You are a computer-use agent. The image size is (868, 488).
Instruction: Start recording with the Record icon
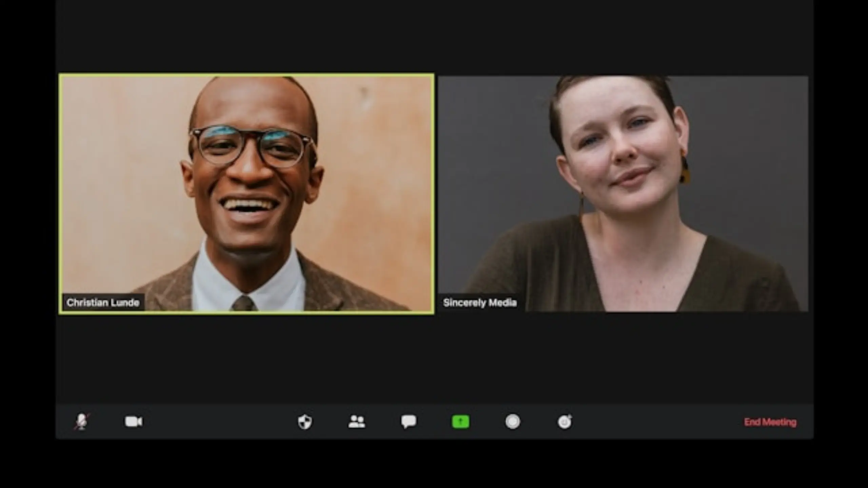[x=513, y=422]
